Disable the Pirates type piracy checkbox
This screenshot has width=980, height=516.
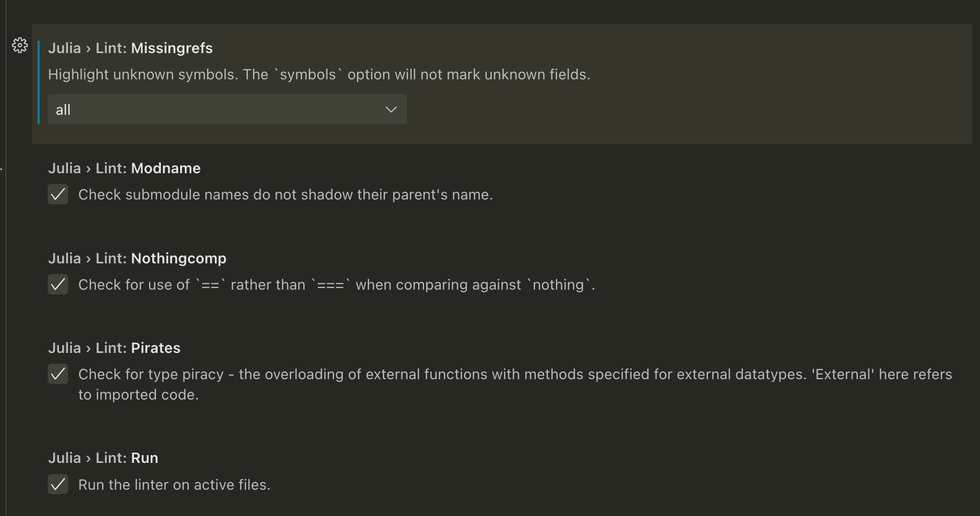coord(58,374)
